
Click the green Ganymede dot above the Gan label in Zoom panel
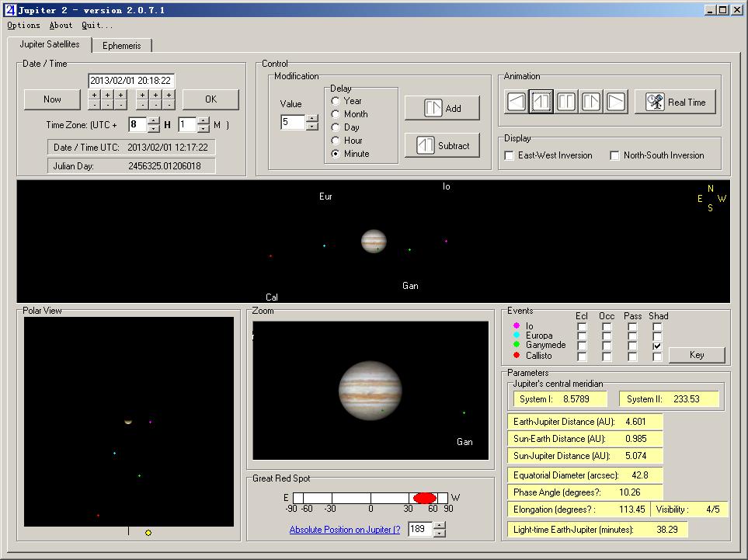click(x=464, y=412)
